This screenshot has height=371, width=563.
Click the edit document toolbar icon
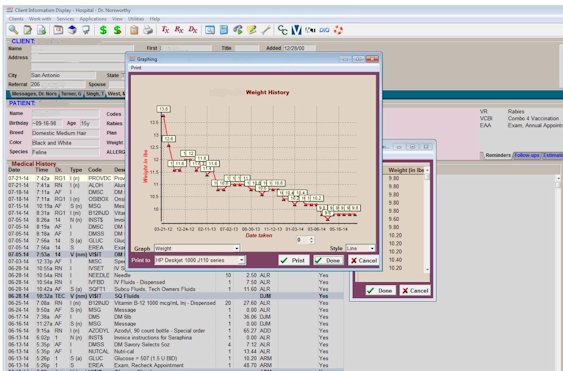(28, 30)
